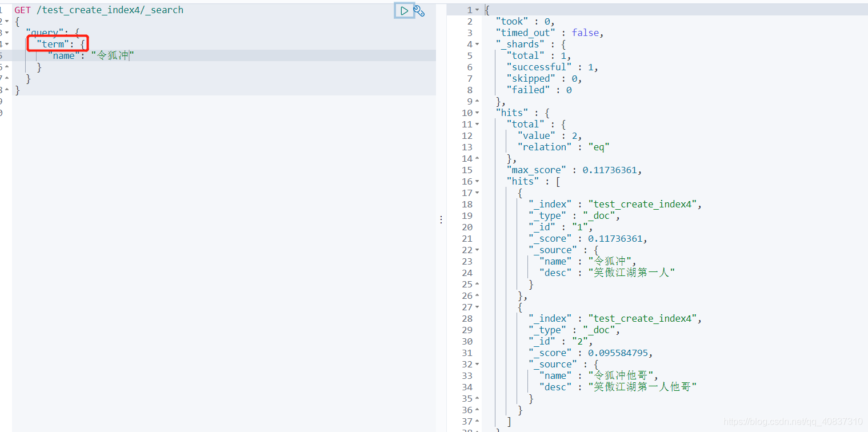Fold the "hits" array on response line 16
Image resolution: width=868 pixels, height=432 pixels.
click(477, 181)
